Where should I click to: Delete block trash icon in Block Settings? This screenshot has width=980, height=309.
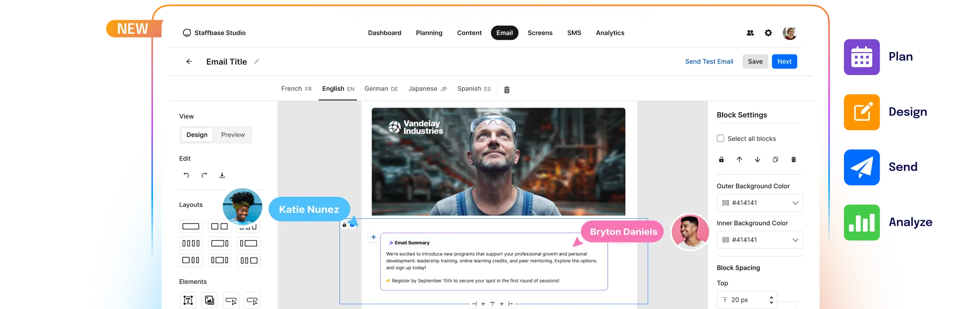click(794, 159)
